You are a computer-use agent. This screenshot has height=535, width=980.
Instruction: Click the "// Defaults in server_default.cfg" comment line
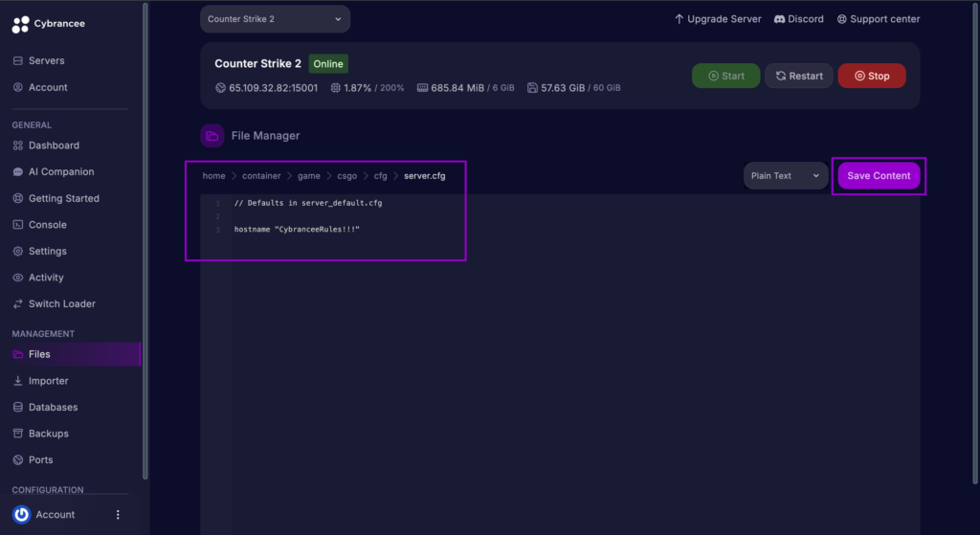pos(308,203)
